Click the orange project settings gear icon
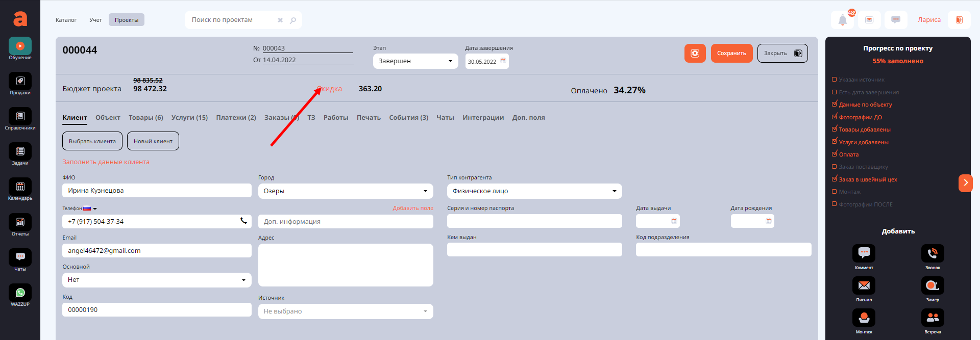 point(695,54)
